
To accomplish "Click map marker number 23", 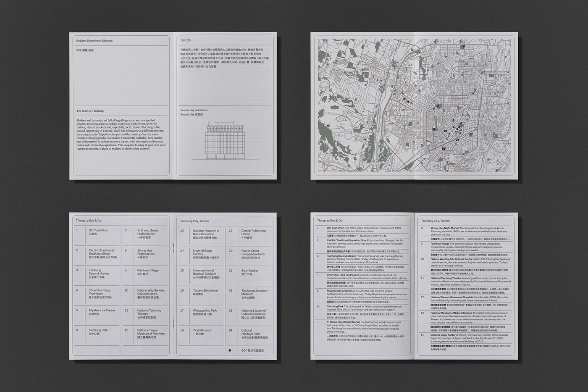I will coord(443,149).
